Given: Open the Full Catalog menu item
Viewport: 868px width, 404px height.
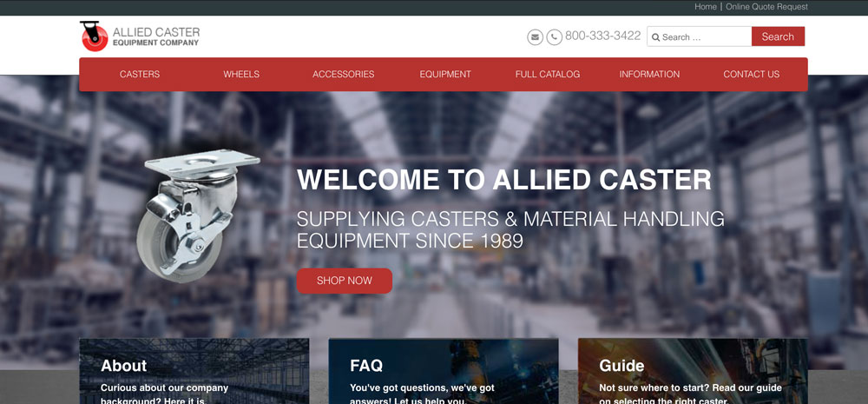Looking at the screenshot, I should 548,74.
